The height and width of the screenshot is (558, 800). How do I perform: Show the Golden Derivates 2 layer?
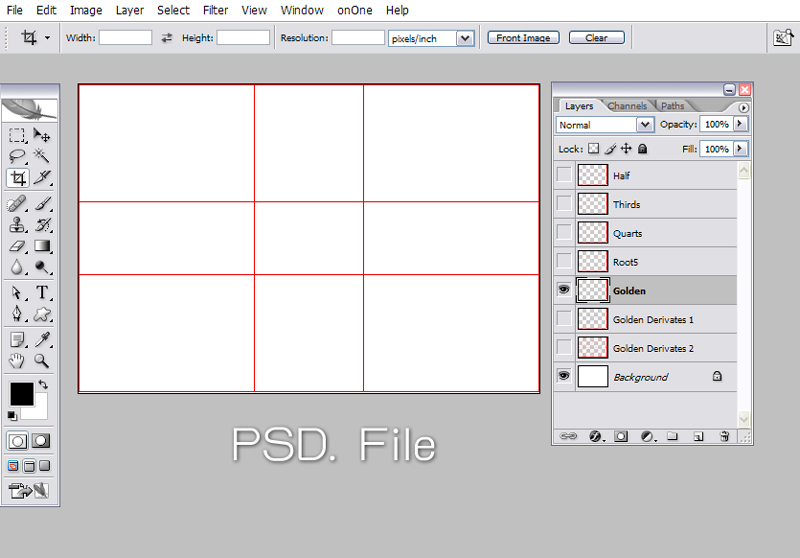click(x=564, y=347)
